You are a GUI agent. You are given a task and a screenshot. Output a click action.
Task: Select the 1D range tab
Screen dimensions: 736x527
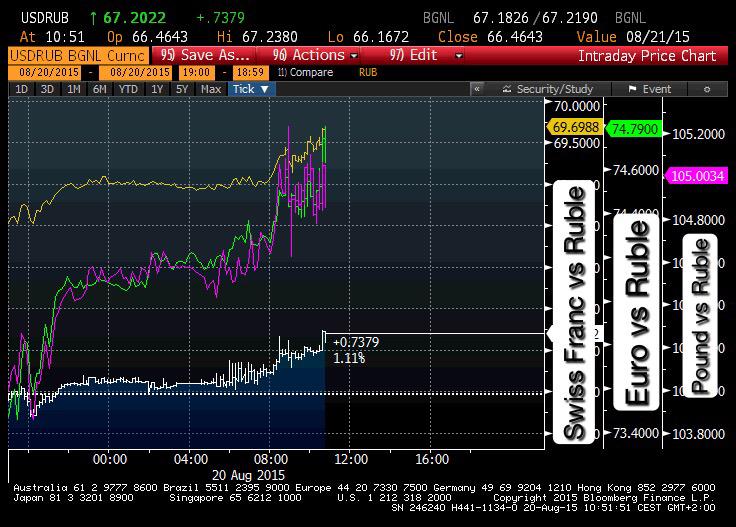coord(22,89)
